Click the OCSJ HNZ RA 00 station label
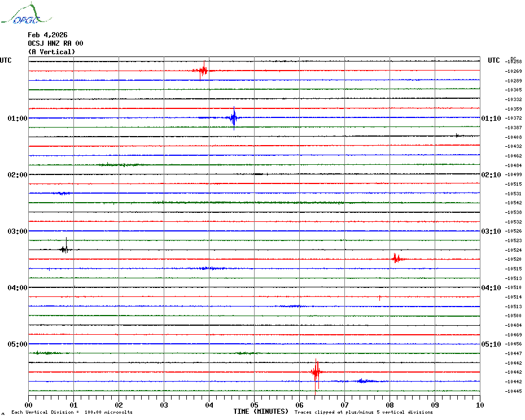Screen dimensions: 525x420 55,43
